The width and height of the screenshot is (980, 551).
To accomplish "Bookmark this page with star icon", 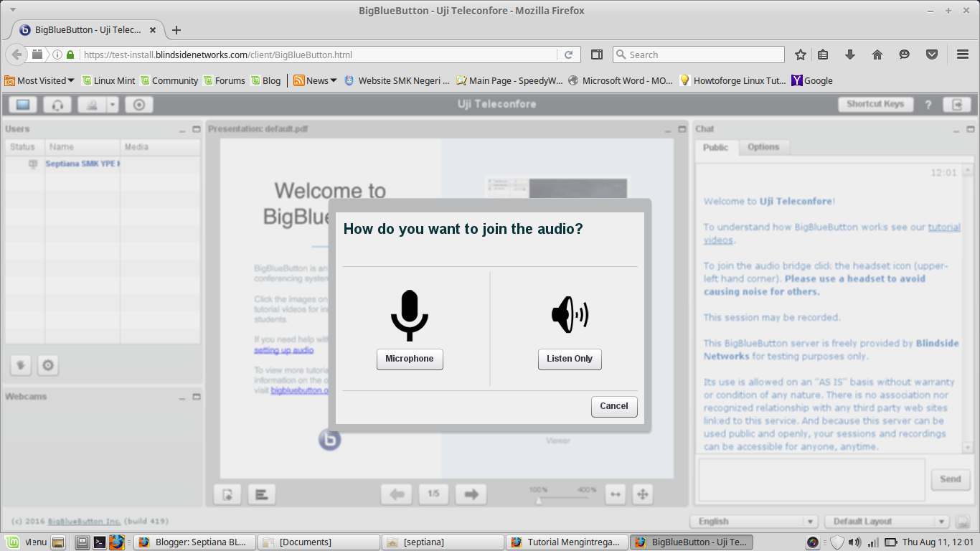I will tap(801, 55).
